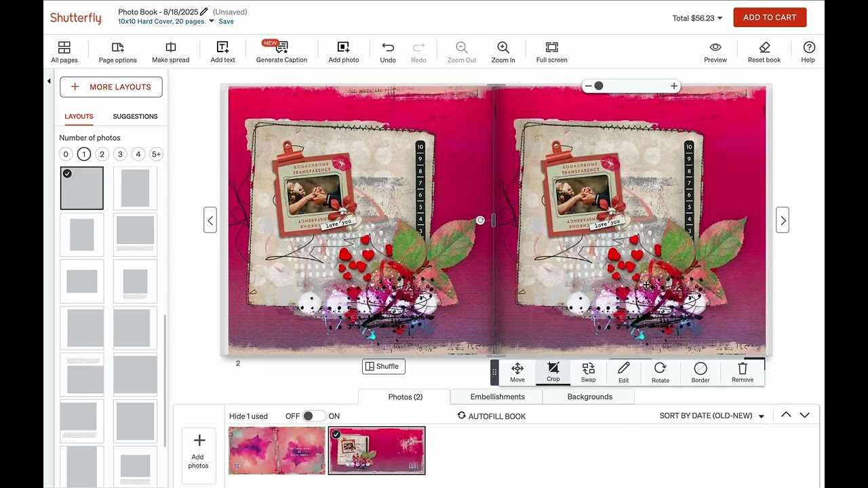Click Add to Cart button

[x=770, y=18]
